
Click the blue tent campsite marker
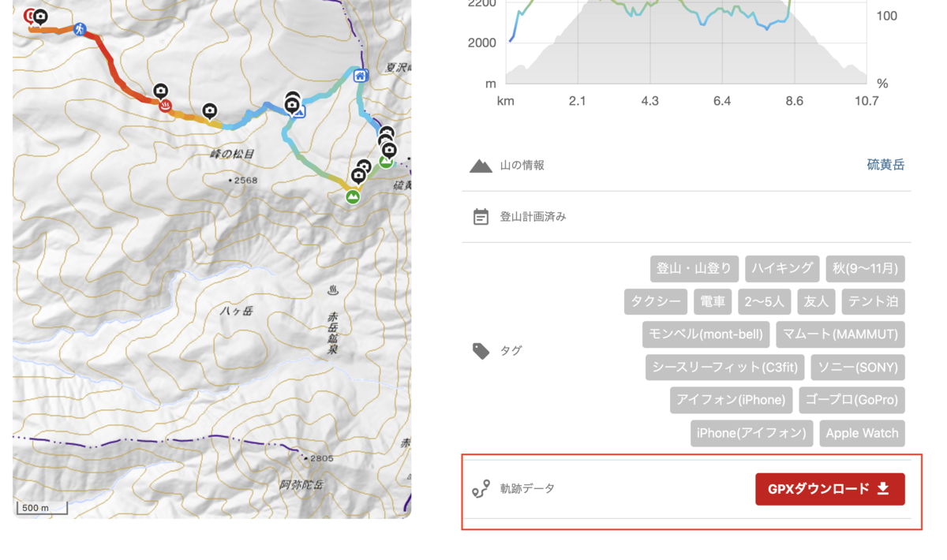coord(298,113)
